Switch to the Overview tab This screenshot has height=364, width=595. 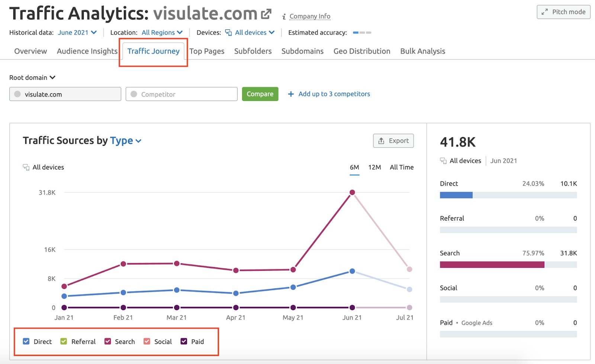pos(30,51)
